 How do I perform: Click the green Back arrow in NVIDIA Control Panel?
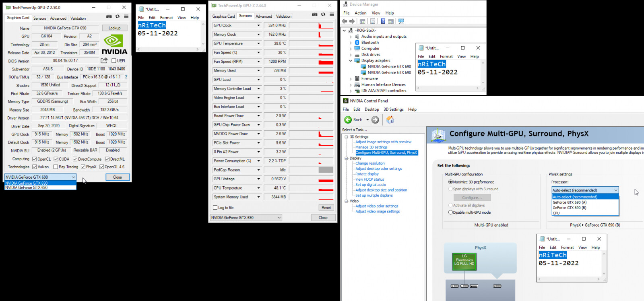click(x=348, y=120)
